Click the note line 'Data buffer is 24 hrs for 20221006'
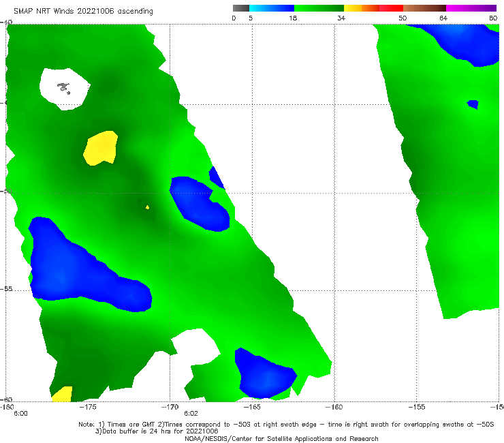 [157, 431]
